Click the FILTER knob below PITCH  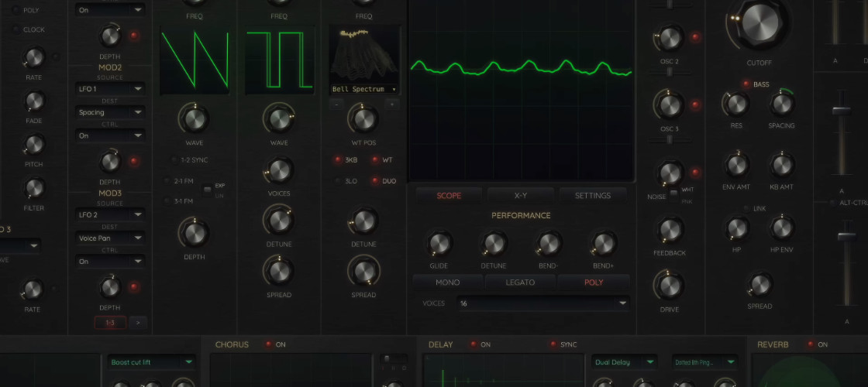(34, 188)
